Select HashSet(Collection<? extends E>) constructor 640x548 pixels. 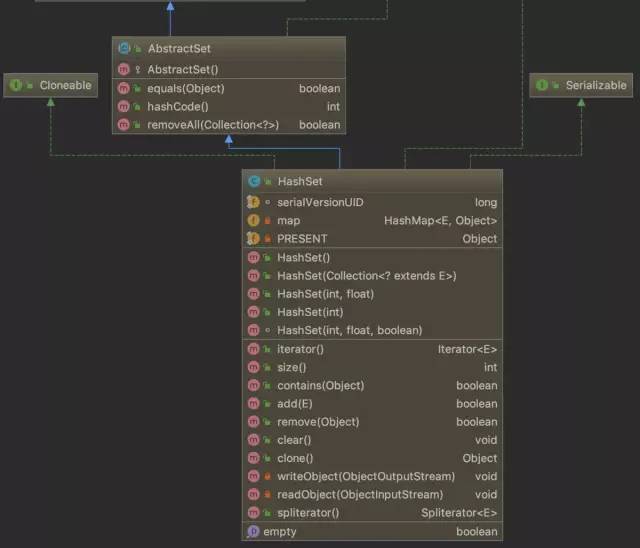click(367, 276)
